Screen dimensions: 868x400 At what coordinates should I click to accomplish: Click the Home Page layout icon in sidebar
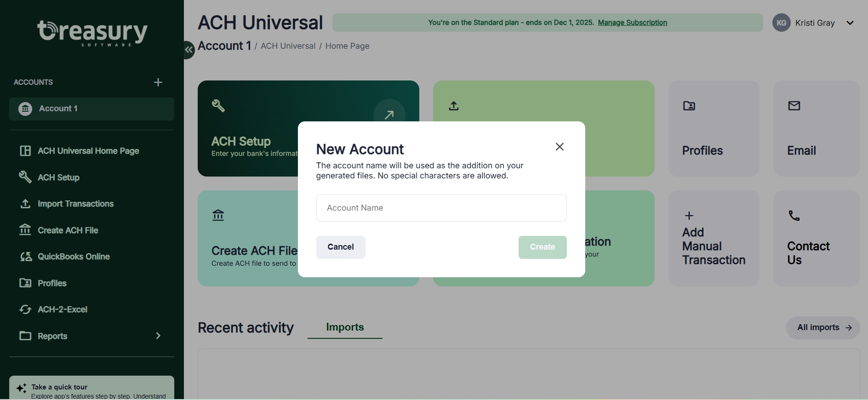tap(25, 151)
